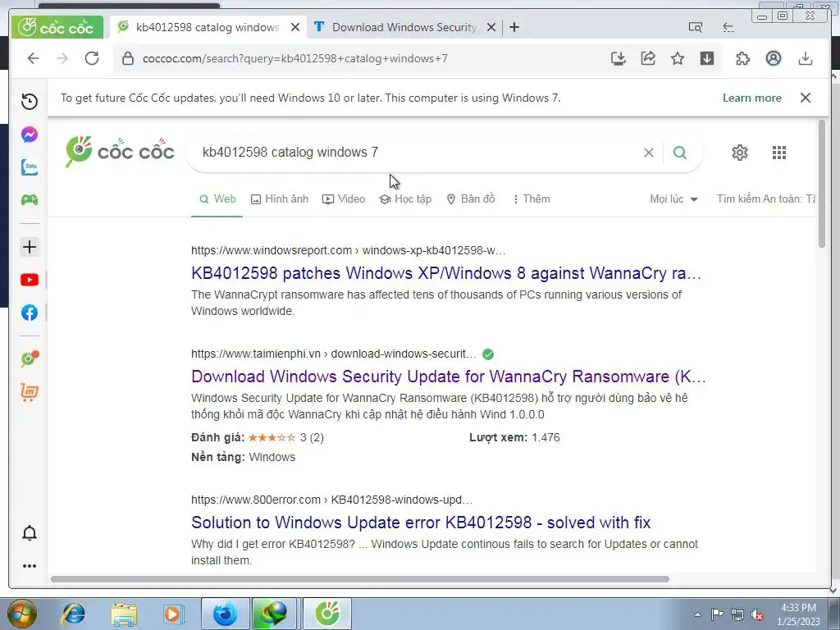Open the Cốc Cốc chat sidebar icon
840x630 pixels.
click(x=30, y=358)
